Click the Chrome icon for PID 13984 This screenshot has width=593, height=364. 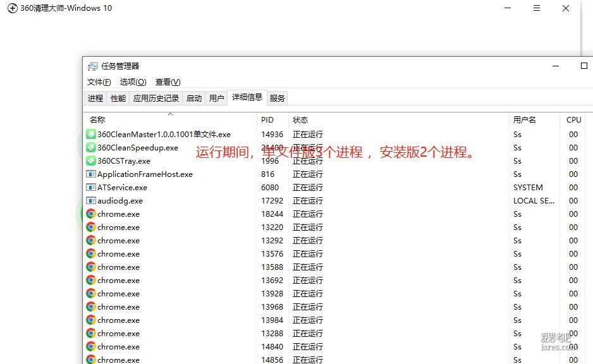click(91, 320)
